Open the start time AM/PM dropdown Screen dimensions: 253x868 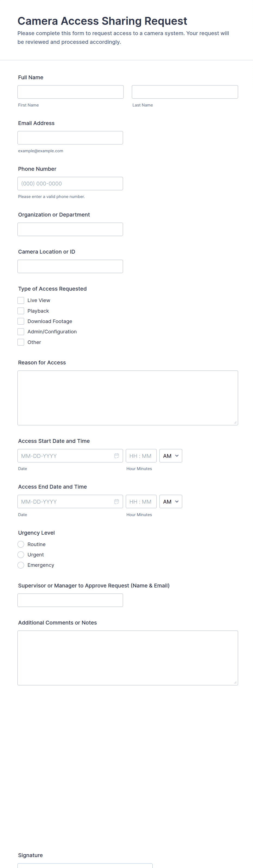point(171,456)
